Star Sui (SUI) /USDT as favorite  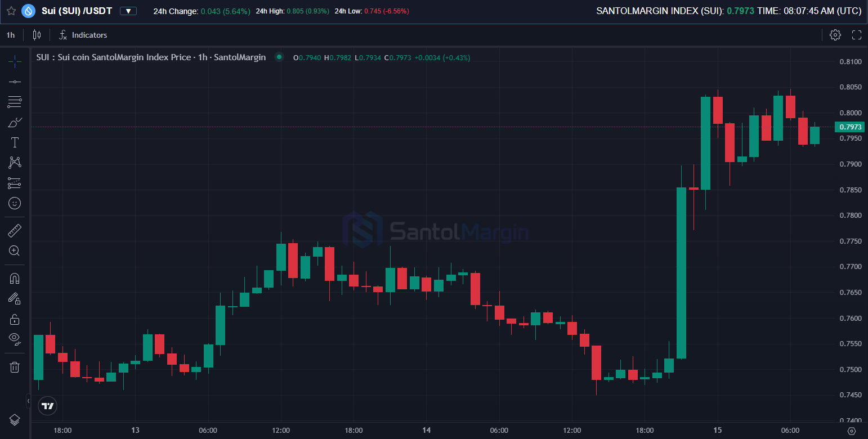(x=11, y=11)
